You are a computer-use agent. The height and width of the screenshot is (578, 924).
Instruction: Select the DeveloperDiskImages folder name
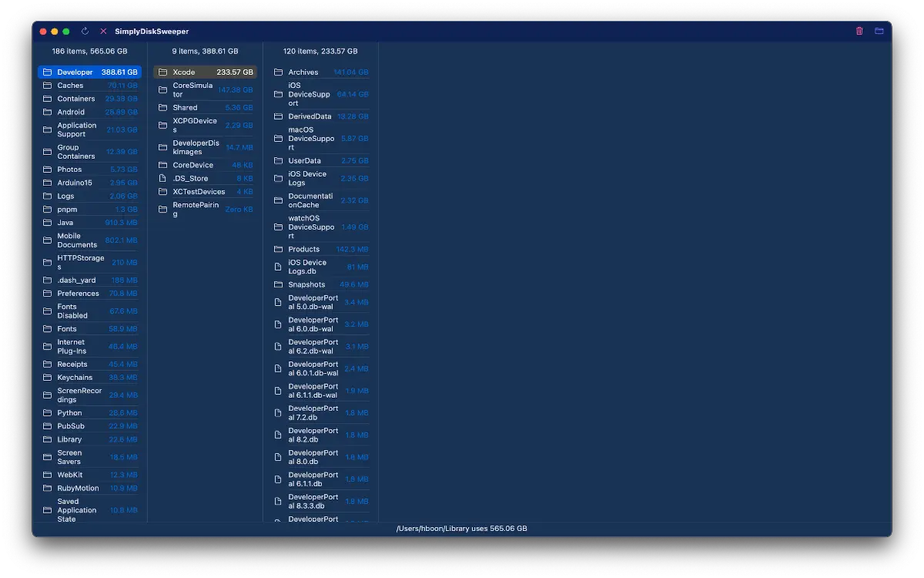point(196,147)
